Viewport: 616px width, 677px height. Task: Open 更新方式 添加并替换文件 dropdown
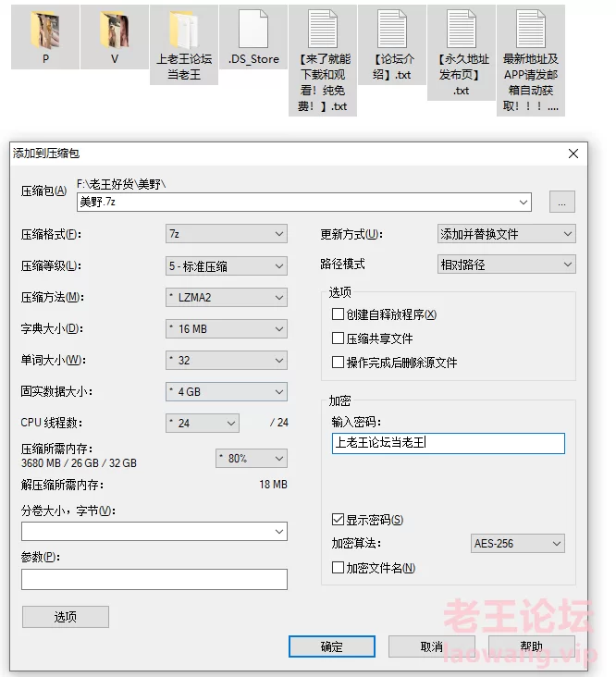coord(506,234)
